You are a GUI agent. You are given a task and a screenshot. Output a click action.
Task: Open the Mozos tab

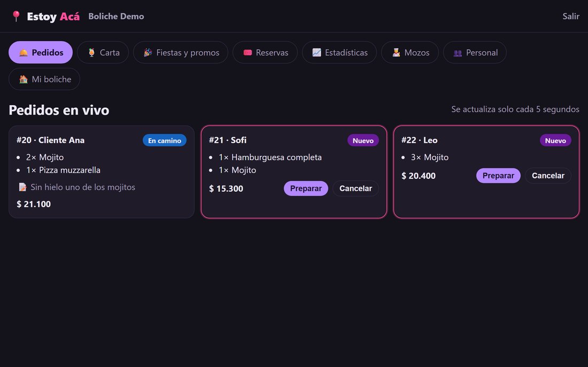point(410,52)
